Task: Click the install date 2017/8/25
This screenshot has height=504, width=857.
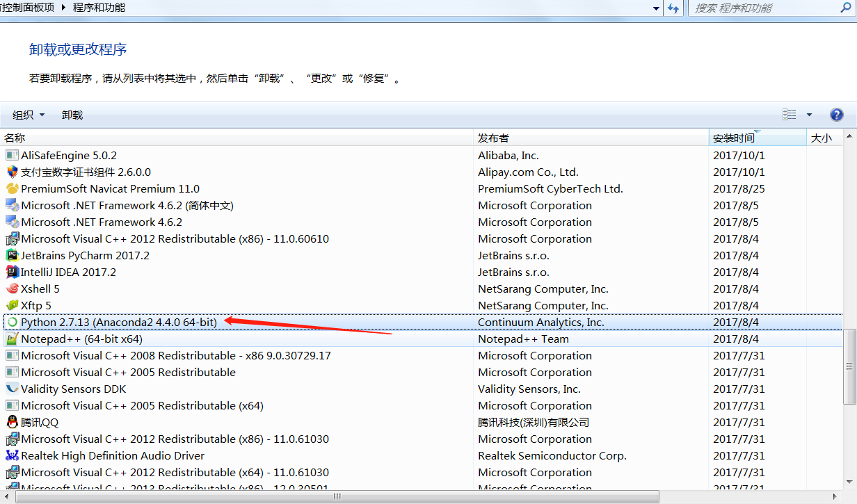Action: point(739,189)
